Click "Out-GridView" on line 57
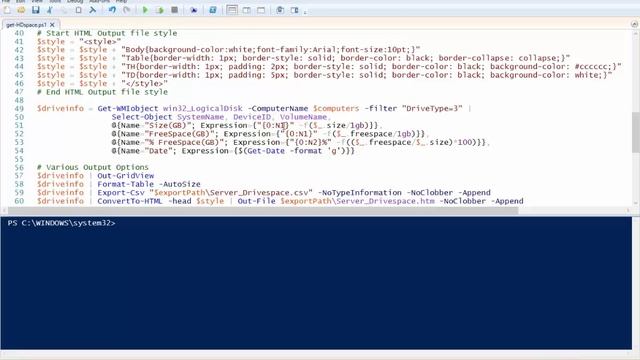Screen dimensions: 640x360 (126, 176)
